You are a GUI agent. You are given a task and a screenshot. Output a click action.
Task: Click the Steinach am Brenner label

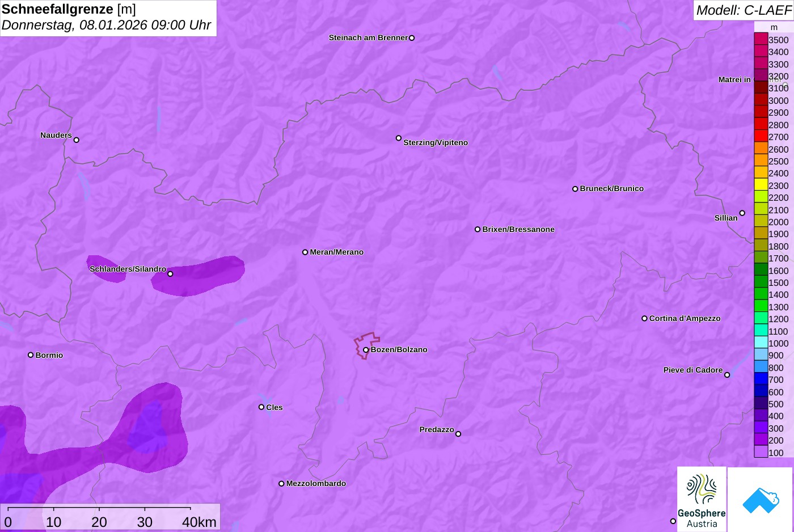point(368,37)
